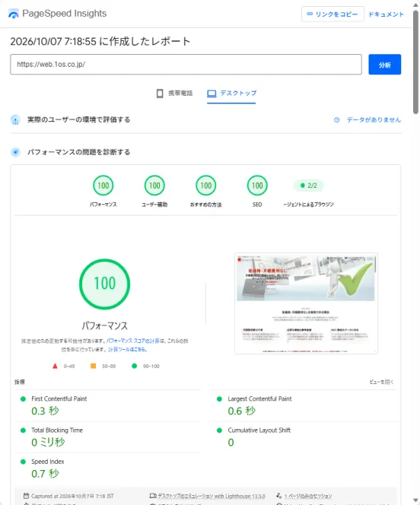This screenshot has width=420, height=505.
Task: Click the real user data chart icon
Action: click(15, 120)
